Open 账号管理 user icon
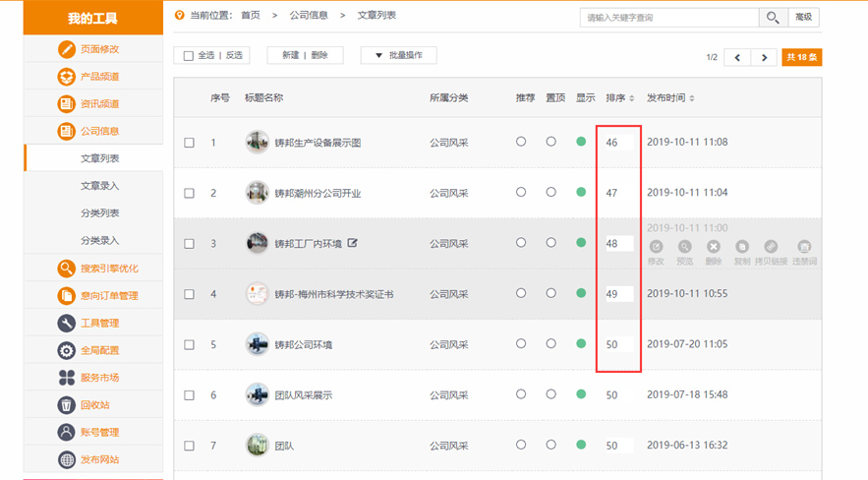The image size is (868, 480). (67, 433)
